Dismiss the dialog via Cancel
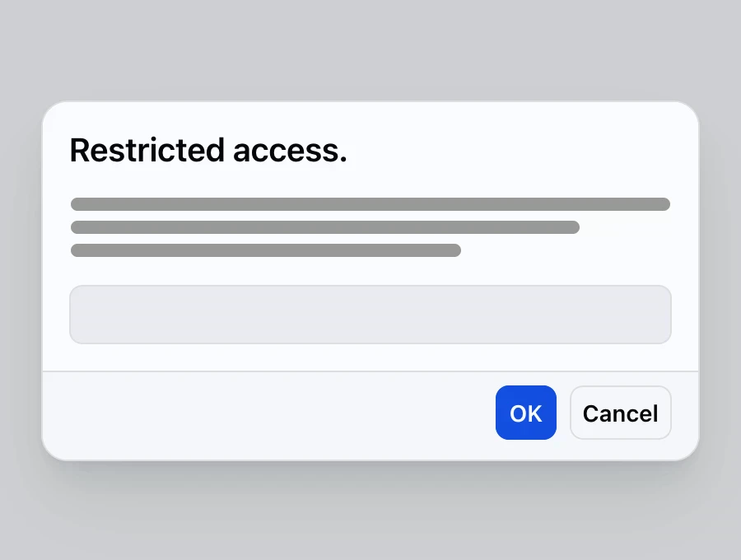 pyautogui.click(x=620, y=413)
